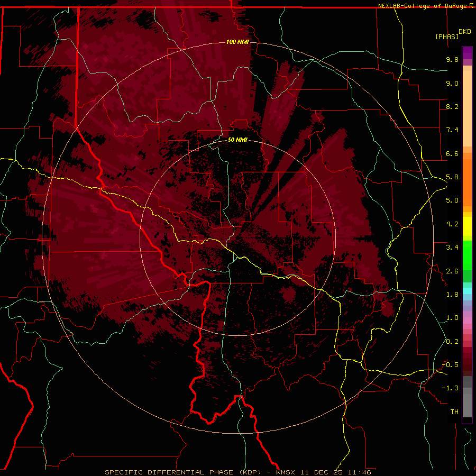The image size is (476, 476).
Task: Select the 6.6 scale value
Action: coord(452,153)
